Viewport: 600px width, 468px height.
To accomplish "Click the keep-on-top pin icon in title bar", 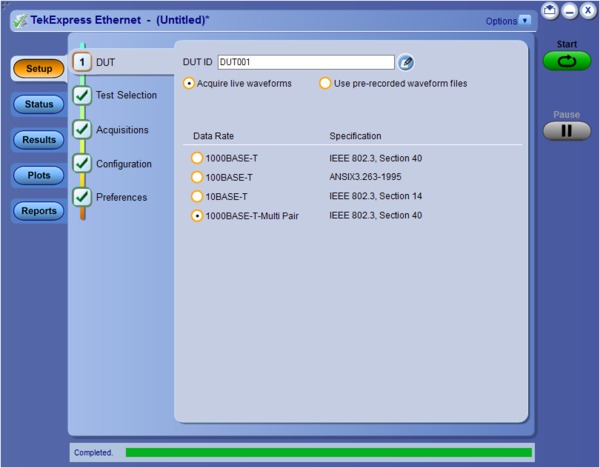I will [x=550, y=10].
